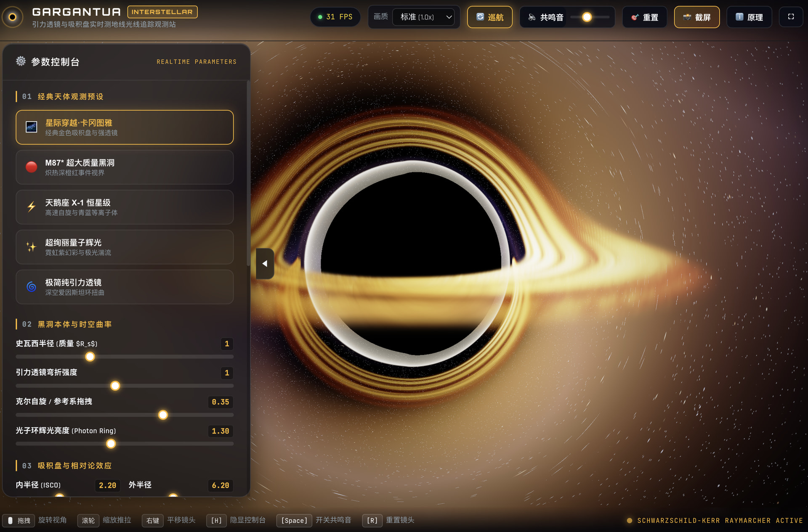Select the M87* 超大质量黑洞 preset

(x=125, y=167)
